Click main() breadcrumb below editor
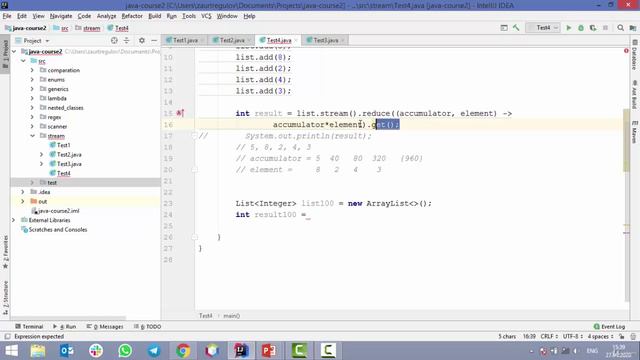The height and width of the screenshot is (360, 640). (231, 316)
